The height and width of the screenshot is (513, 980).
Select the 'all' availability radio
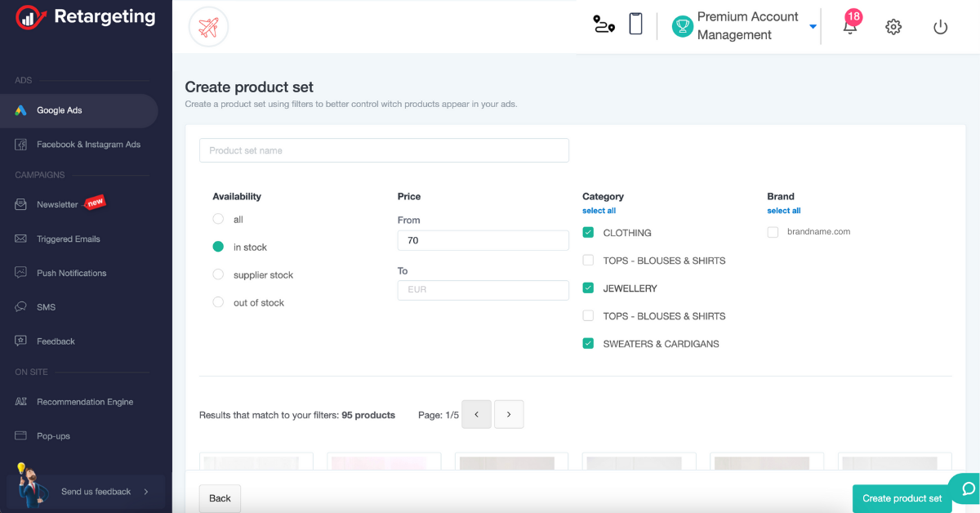tap(218, 219)
